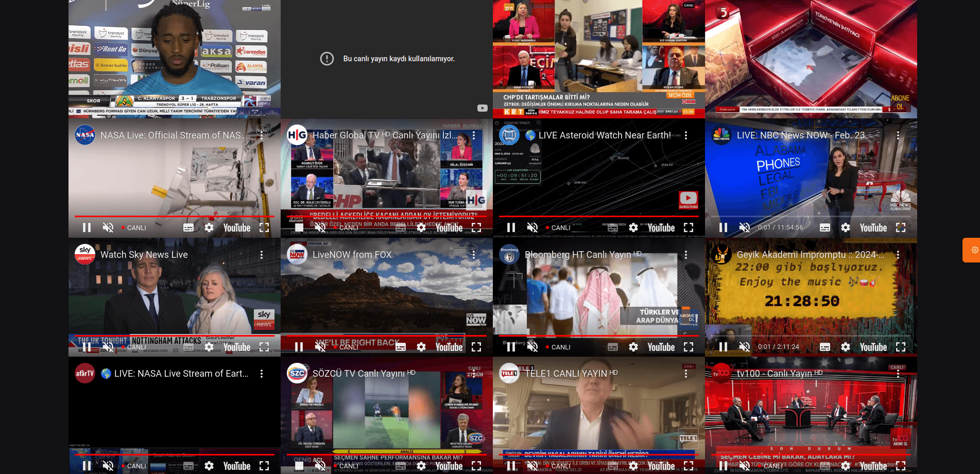Open settings gear on Geyik Akademi Impromptu player
The width and height of the screenshot is (980, 474).
tap(846, 347)
